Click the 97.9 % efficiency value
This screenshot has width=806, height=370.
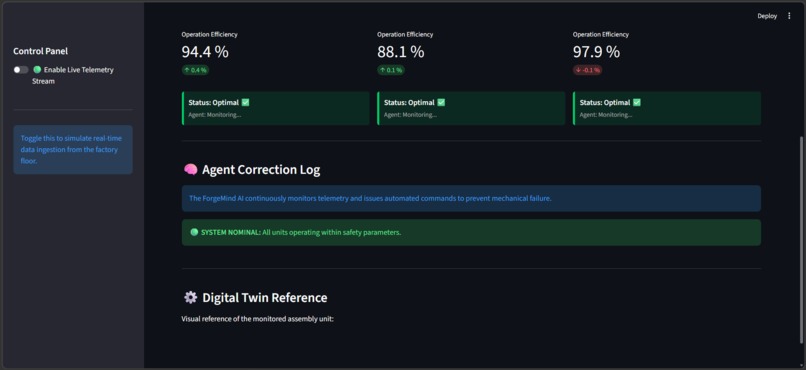(x=596, y=52)
